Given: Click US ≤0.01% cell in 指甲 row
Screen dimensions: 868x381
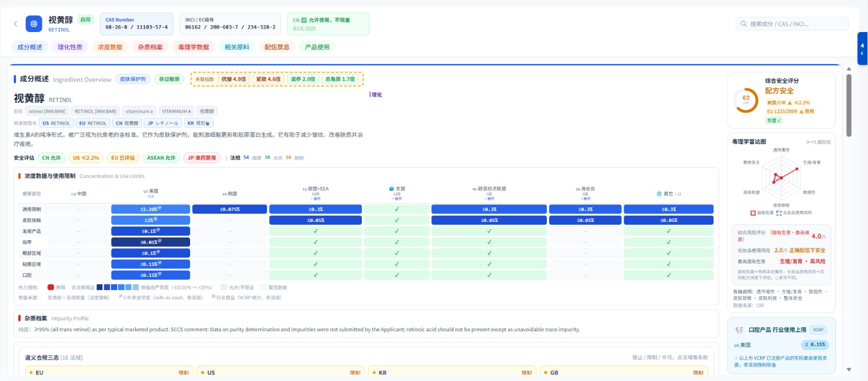Looking at the screenshot, I should coord(151,242).
